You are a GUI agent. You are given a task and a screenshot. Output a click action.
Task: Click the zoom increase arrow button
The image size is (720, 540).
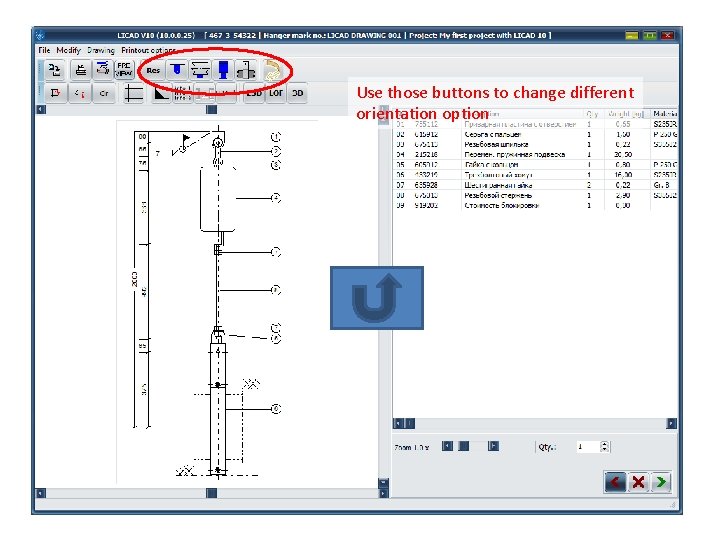pos(493,446)
